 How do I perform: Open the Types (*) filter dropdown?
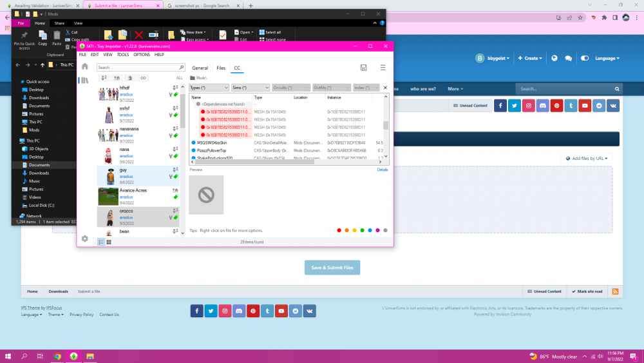(x=209, y=88)
